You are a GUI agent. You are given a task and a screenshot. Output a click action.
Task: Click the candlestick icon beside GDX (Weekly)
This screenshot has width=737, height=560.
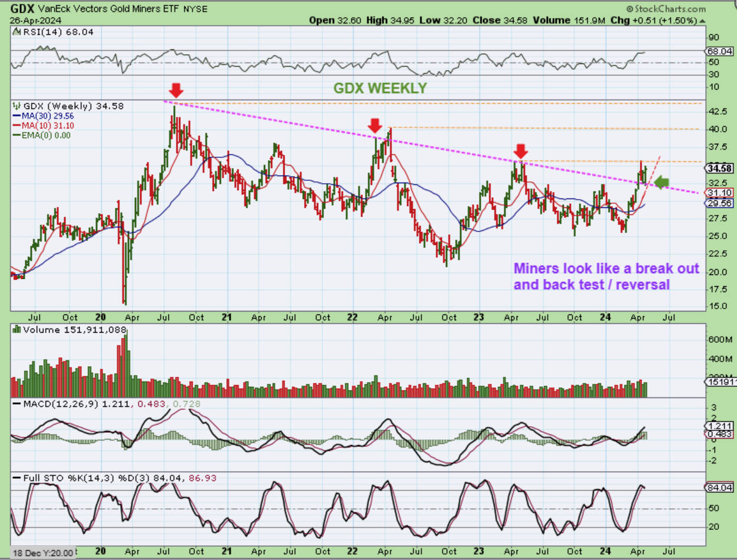click(x=16, y=106)
